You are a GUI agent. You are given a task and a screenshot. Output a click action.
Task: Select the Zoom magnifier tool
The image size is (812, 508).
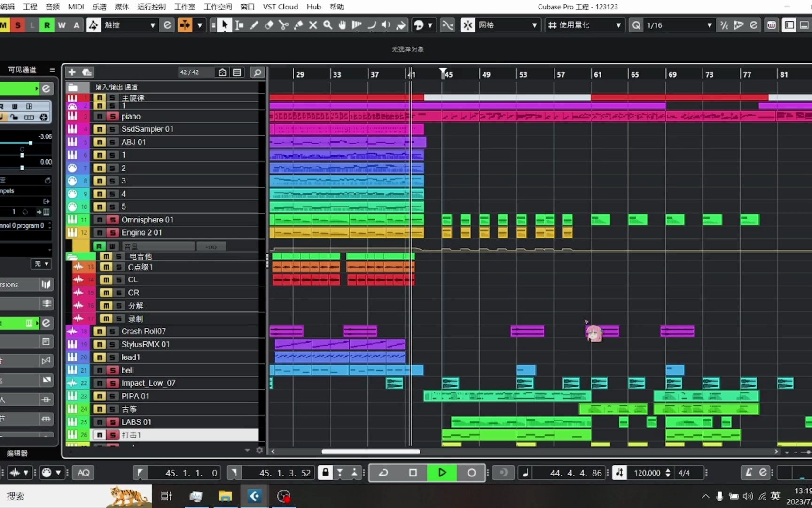tap(328, 25)
